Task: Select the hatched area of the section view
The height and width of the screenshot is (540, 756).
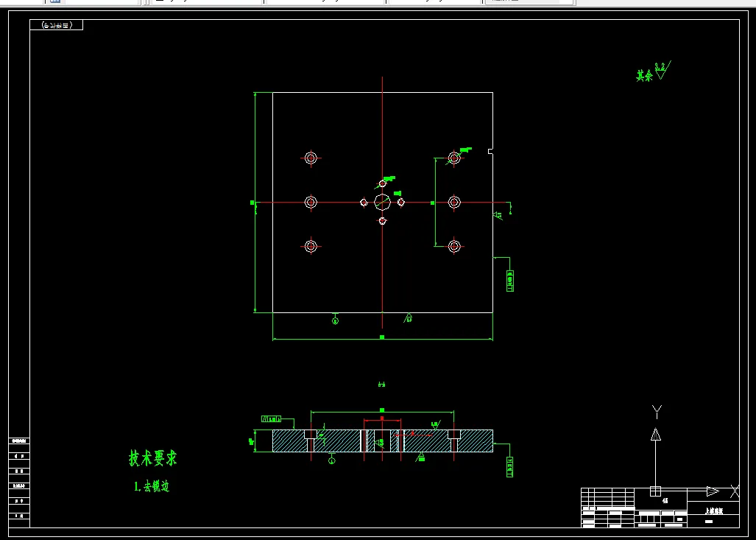Action: (x=382, y=441)
